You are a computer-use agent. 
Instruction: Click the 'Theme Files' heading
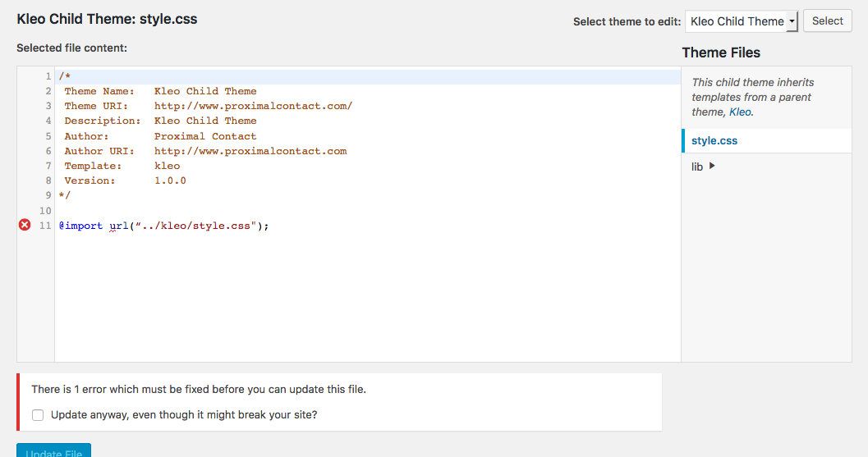coord(721,53)
